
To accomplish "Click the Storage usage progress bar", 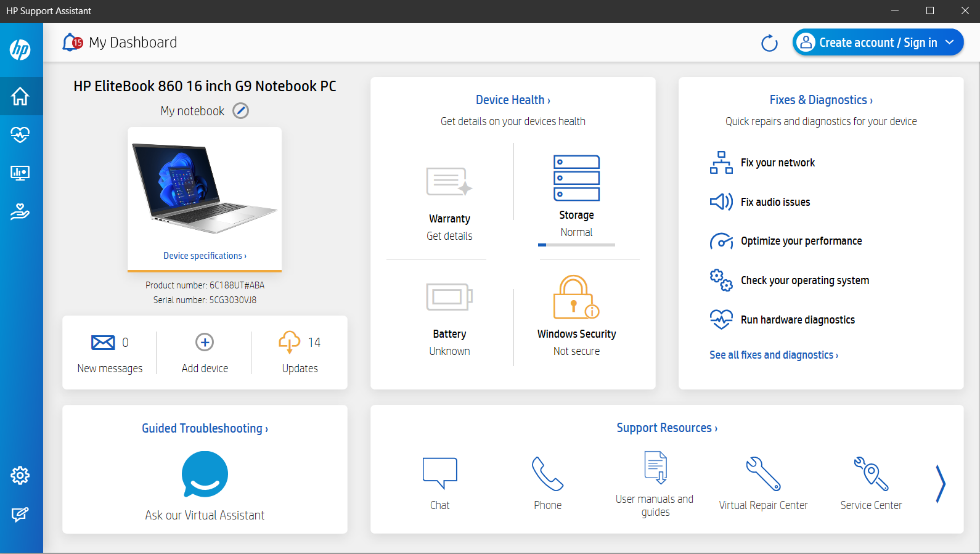I will click(x=576, y=245).
